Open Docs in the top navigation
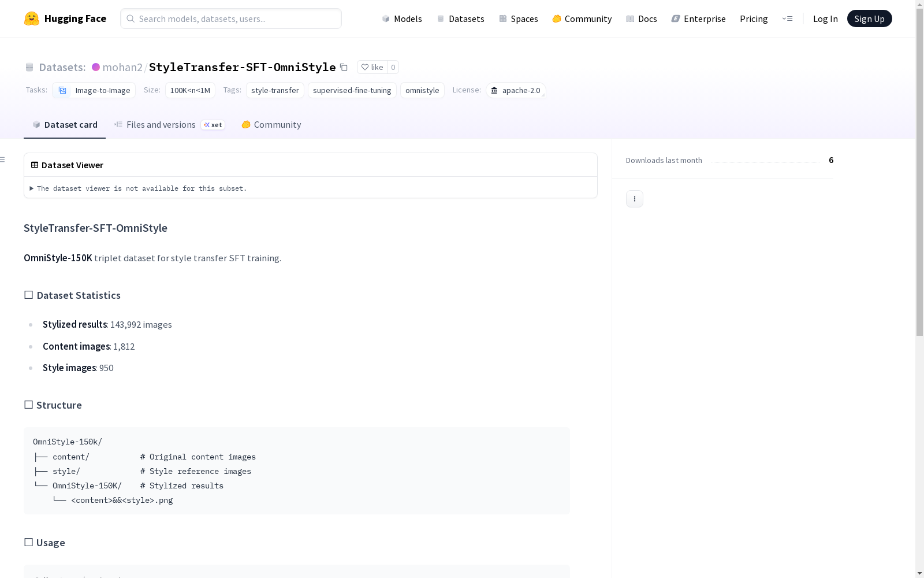The width and height of the screenshot is (924, 578). click(x=642, y=18)
